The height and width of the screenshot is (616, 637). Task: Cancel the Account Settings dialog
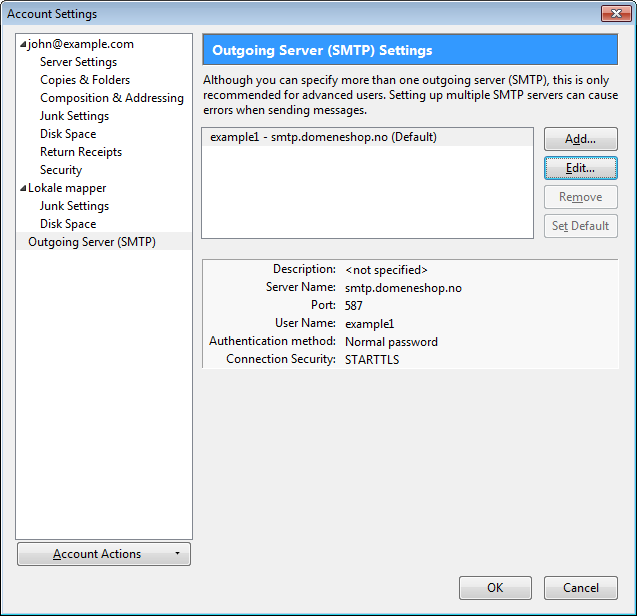[580, 588]
